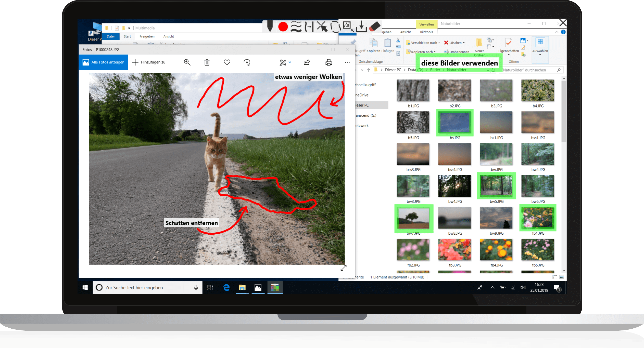Expand the edit and create dropdown arrow
The height and width of the screenshot is (348, 644).
point(290,62)
